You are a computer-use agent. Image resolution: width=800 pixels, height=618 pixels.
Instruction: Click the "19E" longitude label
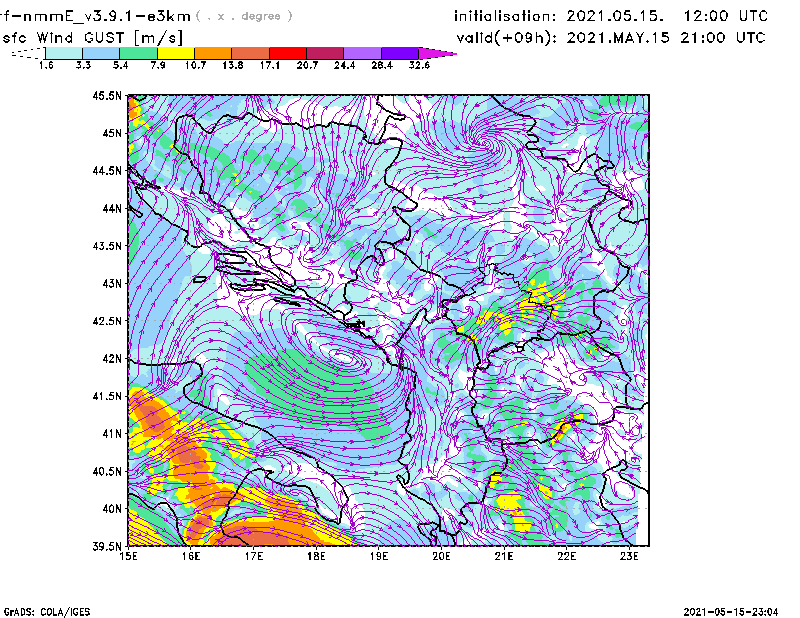pyautogui.click(x=379, y=556)
